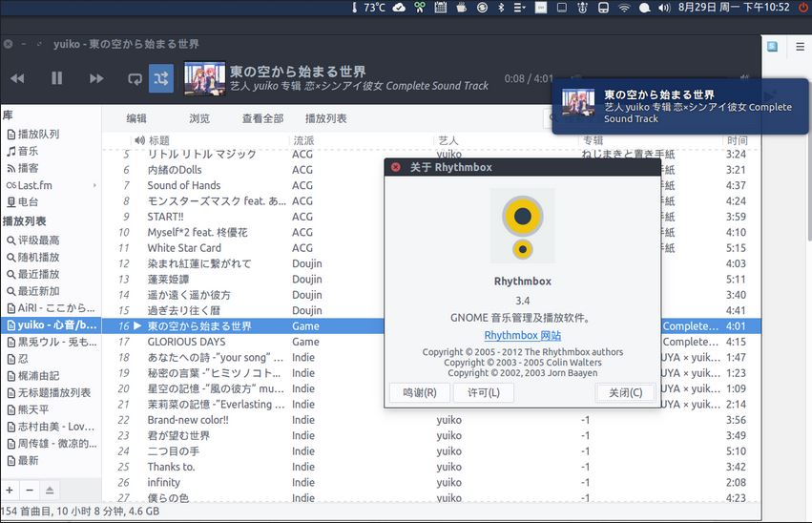Screen dimensions: 812x523
Task: Open the 随机播放 auto playlist
Action: (x=33, y=258)
